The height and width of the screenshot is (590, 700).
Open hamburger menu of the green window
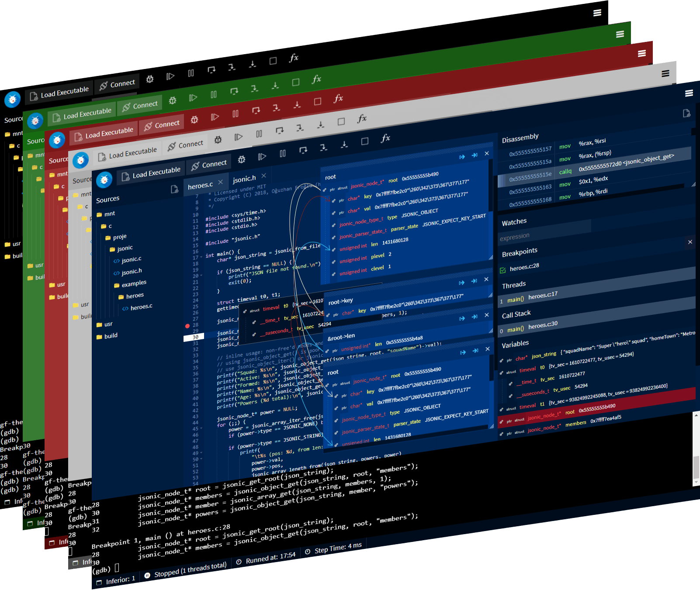point(620,34)
